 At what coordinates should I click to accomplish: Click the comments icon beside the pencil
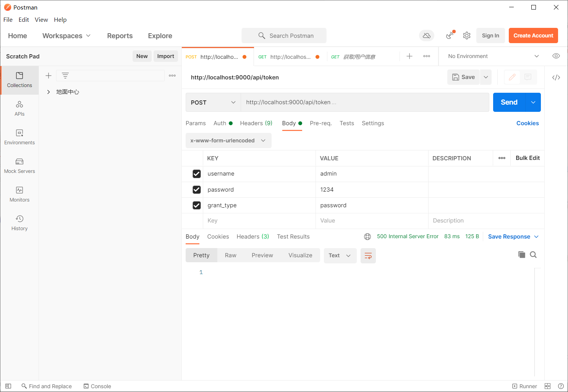pos(528,77)
